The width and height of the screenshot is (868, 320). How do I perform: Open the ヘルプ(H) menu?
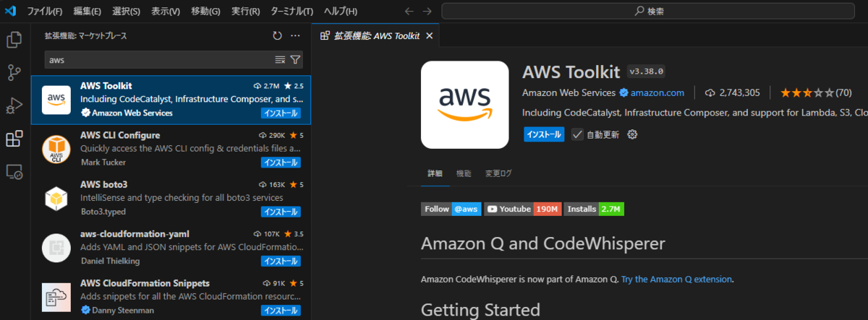(340, 11)
